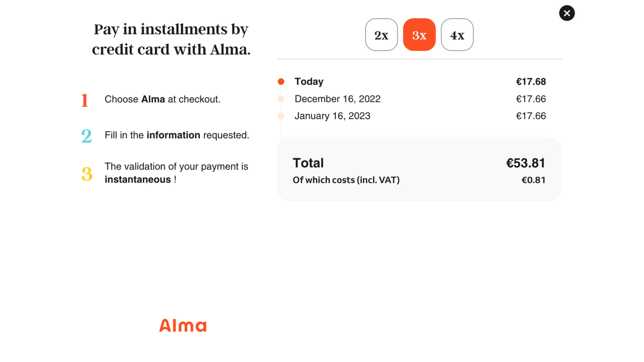The width and height of the screenshot is (644, 362).
Task: Select the 4x installment option
Action: click(x=457, y=34)
